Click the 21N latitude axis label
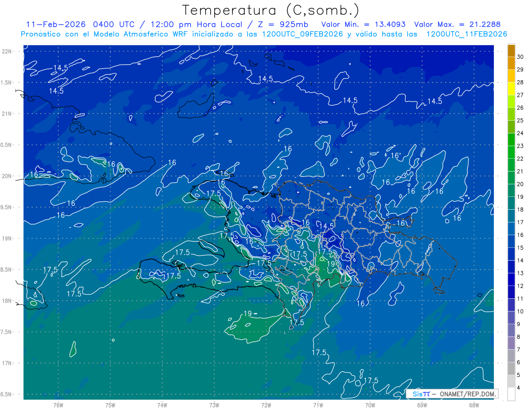 [7, 114]
